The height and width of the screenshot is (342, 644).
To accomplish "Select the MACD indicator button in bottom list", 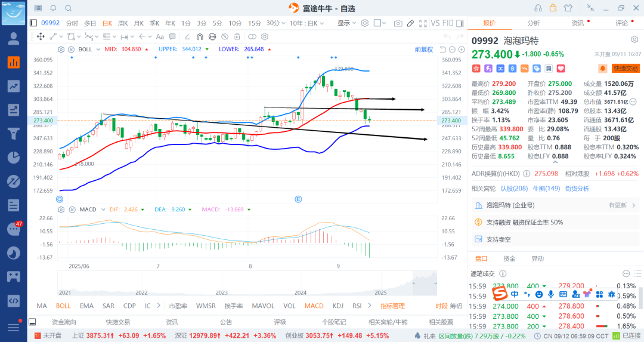I will point(314,306).
